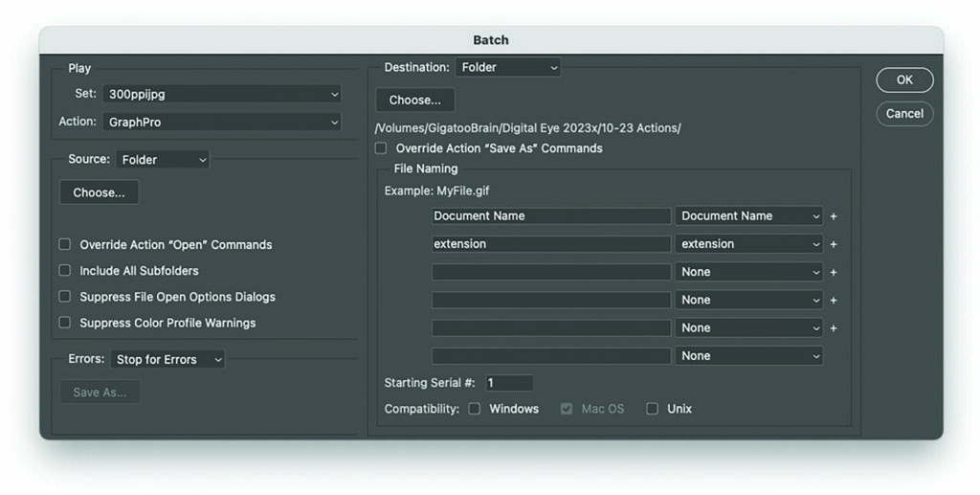Enable Windows compatibility checkbox
The height and width of the screenshot is (495, 980).
475,409
